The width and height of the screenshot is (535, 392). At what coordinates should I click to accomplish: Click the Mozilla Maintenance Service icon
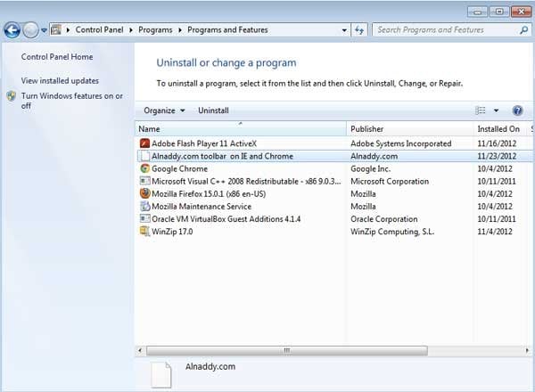pyautogui.click(x=145, y=206)
